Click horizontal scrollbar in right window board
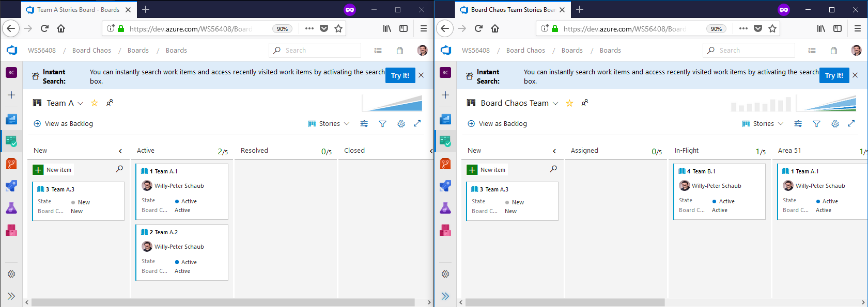 (x=565, y=302)
